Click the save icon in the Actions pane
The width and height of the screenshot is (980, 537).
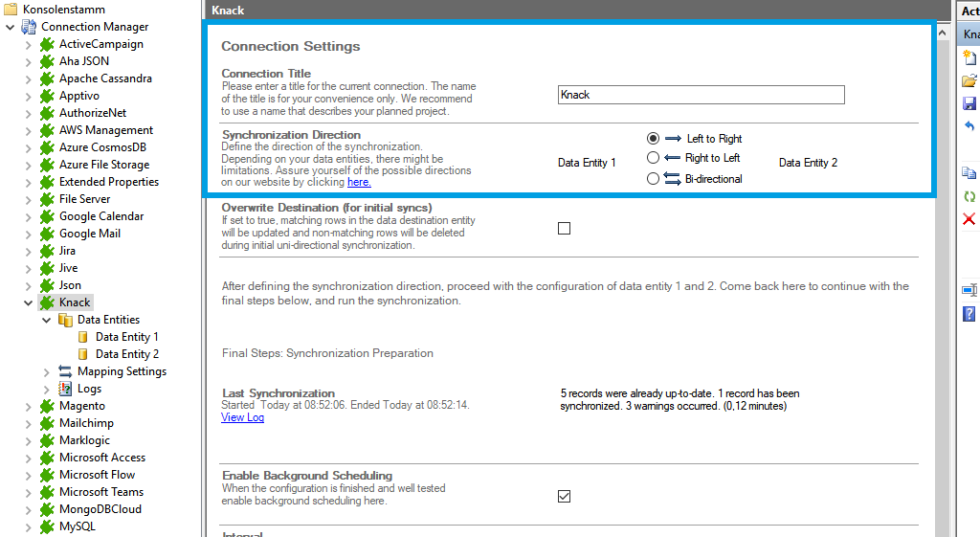pos(969,103)
